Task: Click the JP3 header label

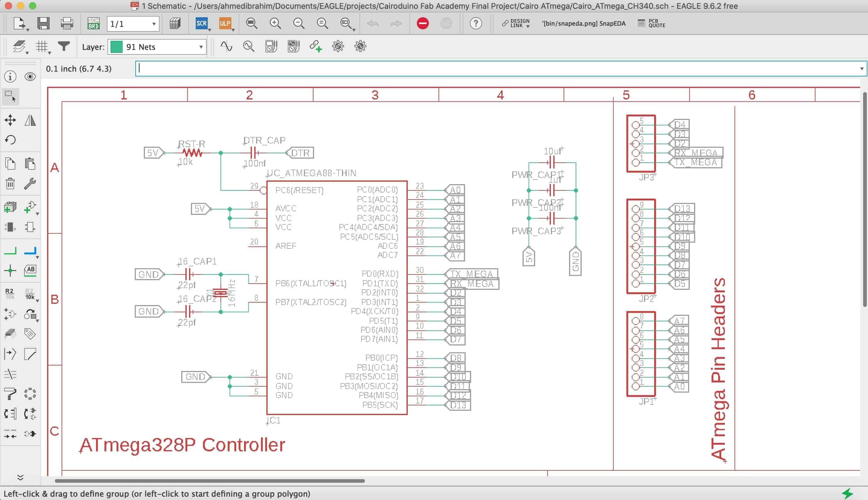Action: click(x=646, y=177)
